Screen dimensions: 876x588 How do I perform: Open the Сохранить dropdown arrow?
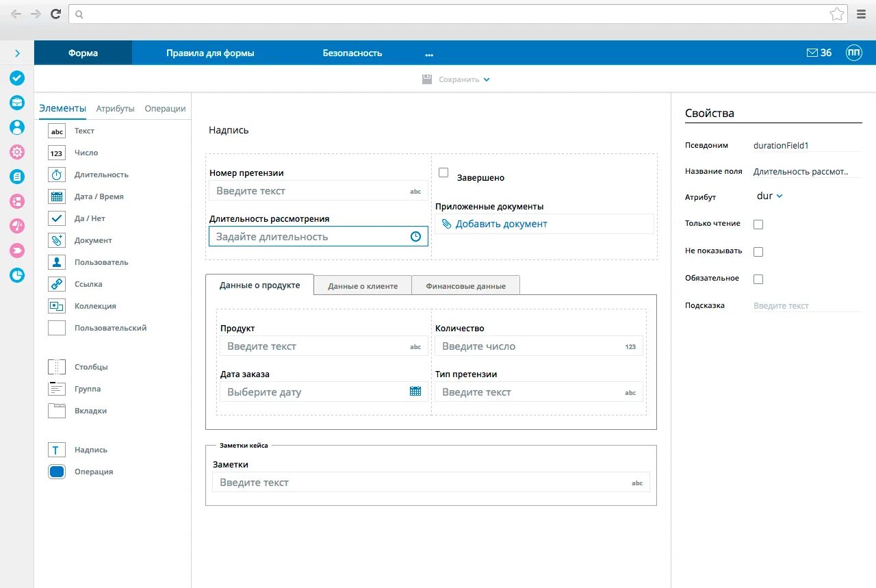click(487, 79)
